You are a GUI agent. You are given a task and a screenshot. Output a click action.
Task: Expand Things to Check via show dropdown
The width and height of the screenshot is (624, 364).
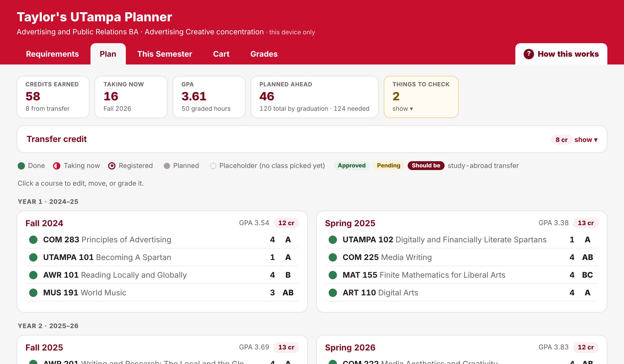pos(402,109)
